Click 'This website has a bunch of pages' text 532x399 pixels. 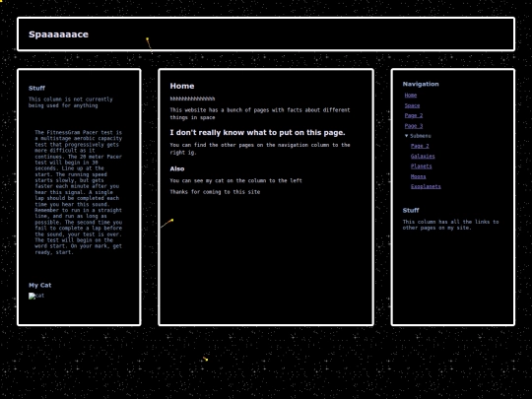(260, 113)
